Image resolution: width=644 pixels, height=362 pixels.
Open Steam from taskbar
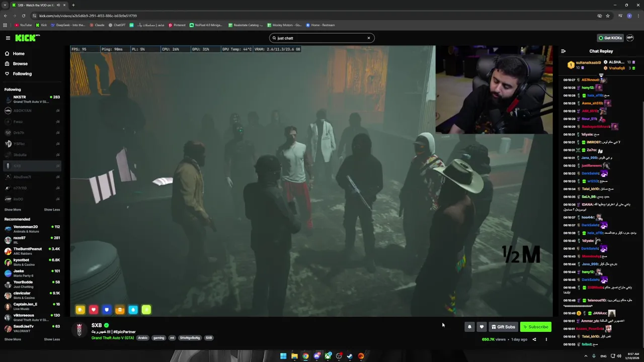click(x=350, y=356)
